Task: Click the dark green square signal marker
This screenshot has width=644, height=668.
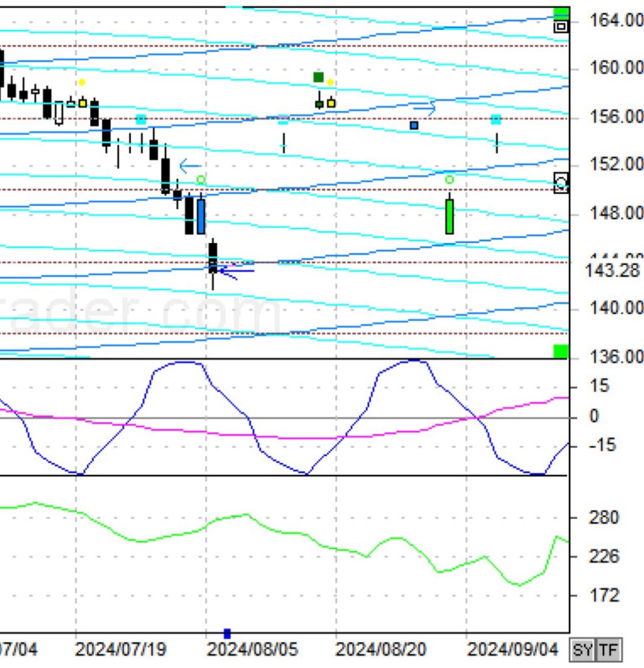Action: click(318, 78)
